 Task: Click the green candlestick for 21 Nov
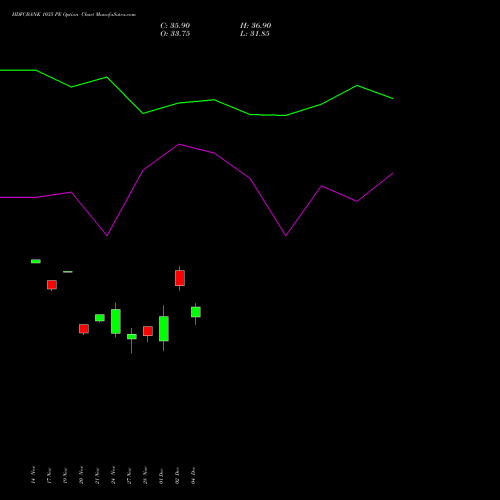100,318
